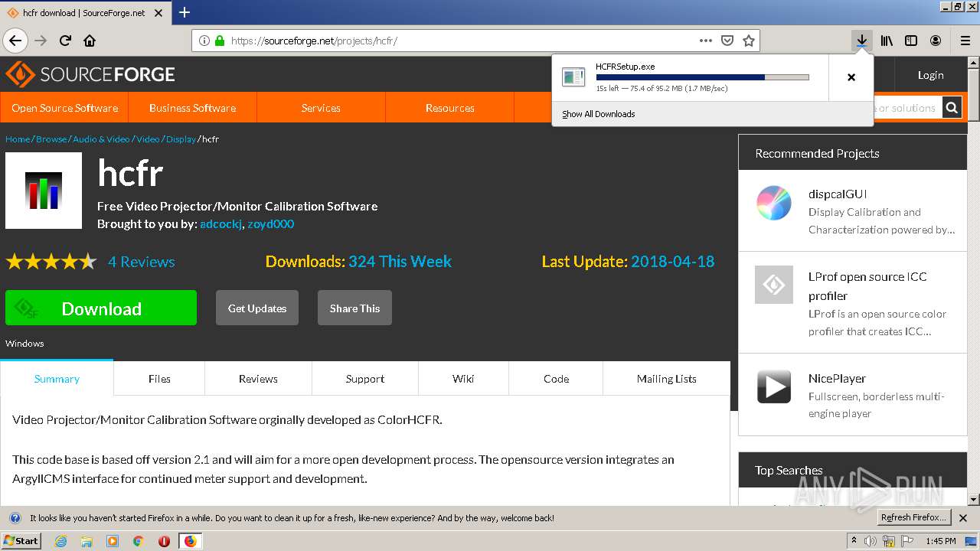980x551 pixels.
Task: Open the dispcalGUI recommended project title
Action: (838, 194)
